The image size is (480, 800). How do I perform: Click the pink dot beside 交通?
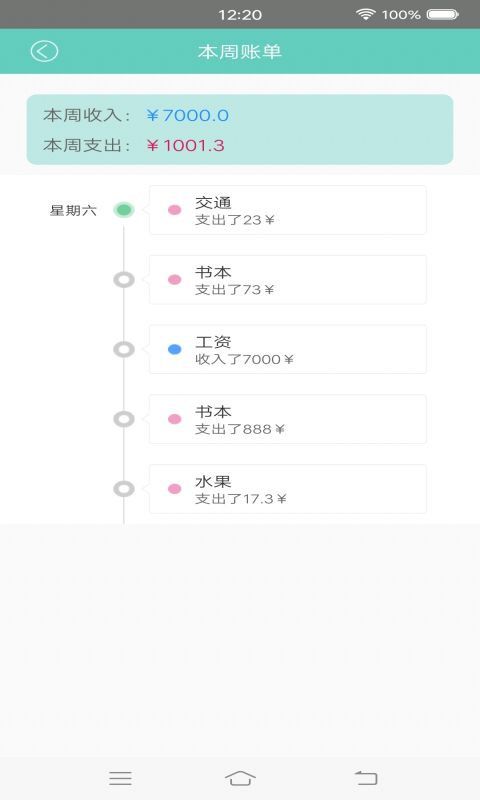pos(174,210)
